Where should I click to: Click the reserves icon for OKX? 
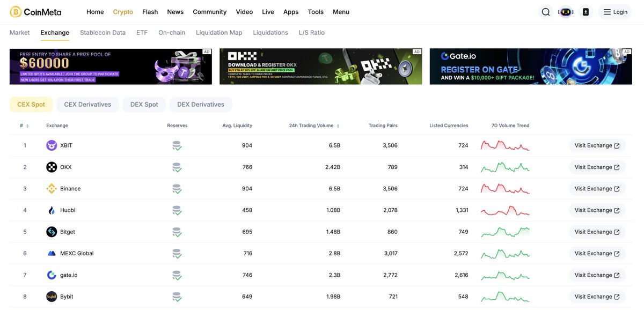click(177, 167)
